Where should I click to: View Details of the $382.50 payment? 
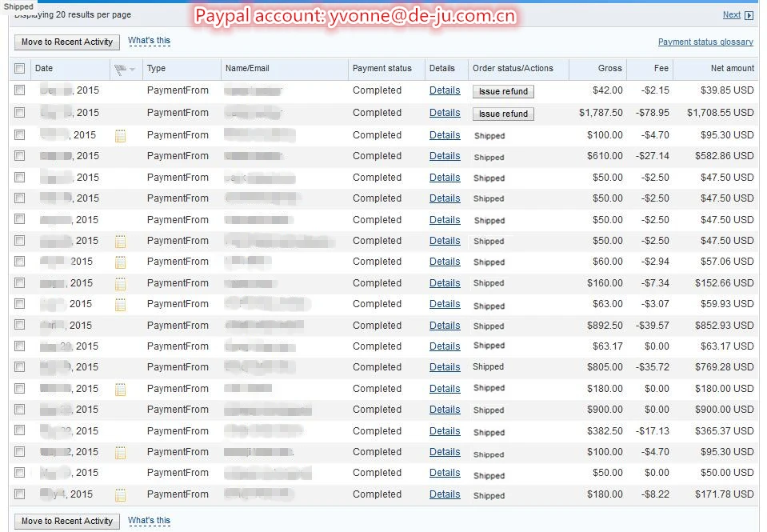tap(445, 431)
